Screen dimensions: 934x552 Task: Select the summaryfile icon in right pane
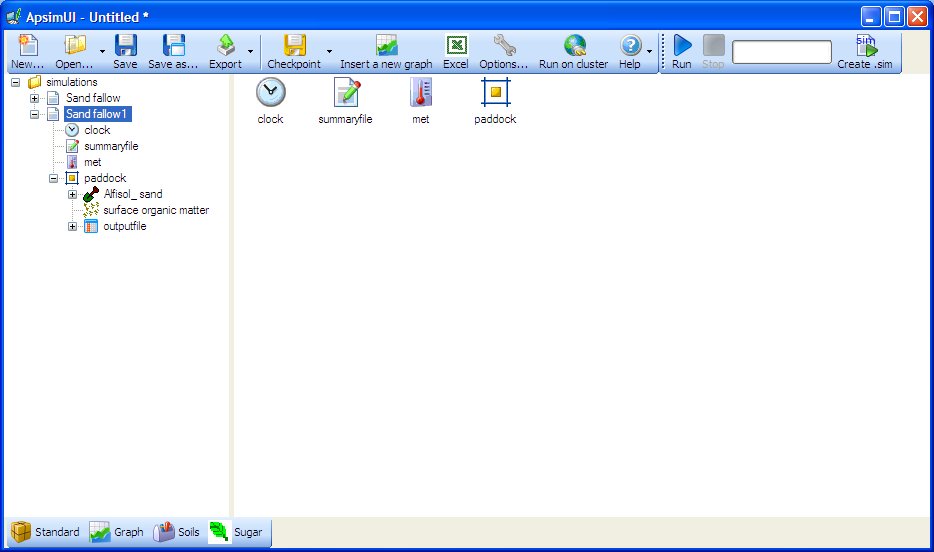click(346, 92)
